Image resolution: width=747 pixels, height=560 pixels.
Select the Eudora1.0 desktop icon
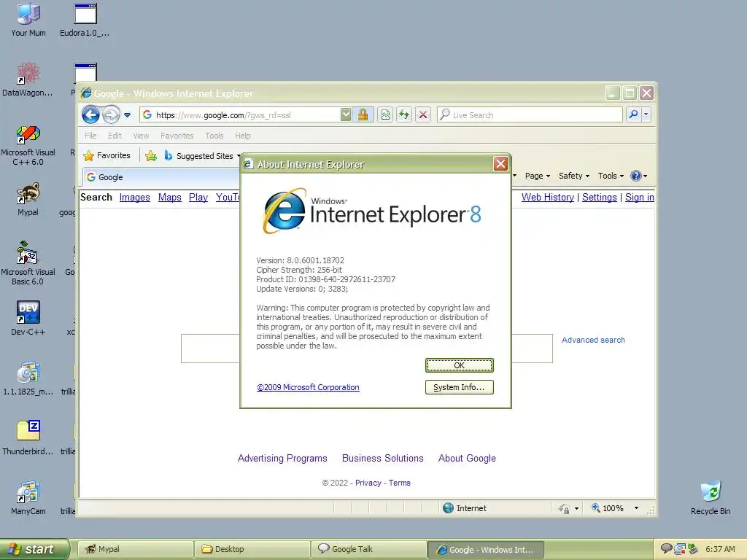[85, 20]
